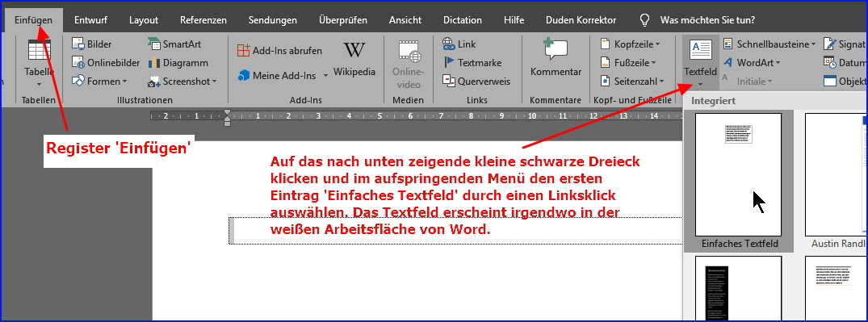
Task: Open the Meine Add-Ins button
Action: 277,75
